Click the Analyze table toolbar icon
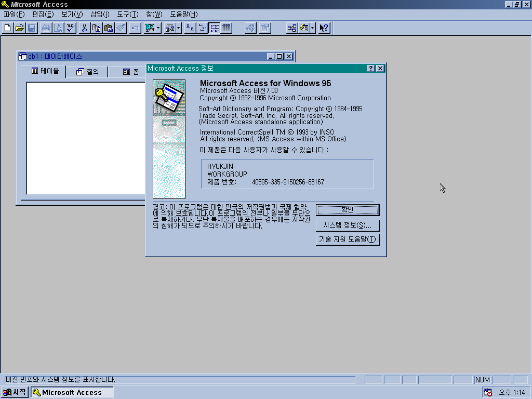The width and height of the screenshot is (532, 399). tap(170, 28)
